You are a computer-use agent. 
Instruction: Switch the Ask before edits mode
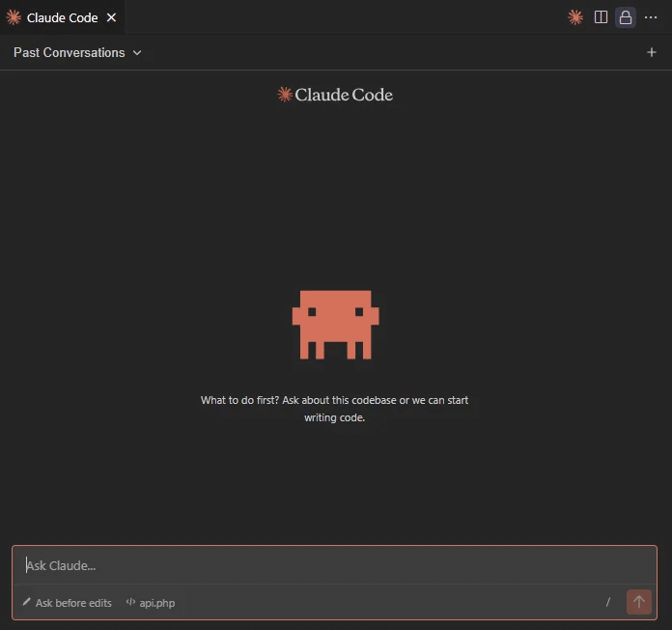point(68,603)
